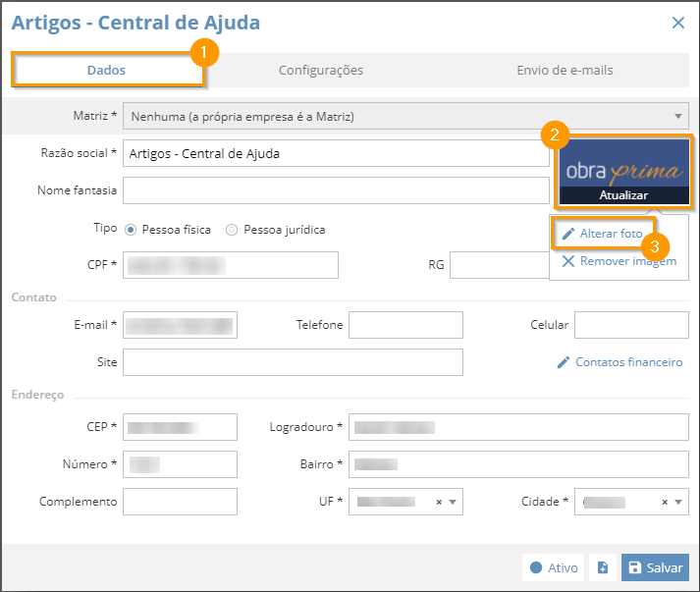Image resolution: width=700 pixels, height=592 pixels.
Task: Expand the Matriz dropdown
Action: pos(678,116)
